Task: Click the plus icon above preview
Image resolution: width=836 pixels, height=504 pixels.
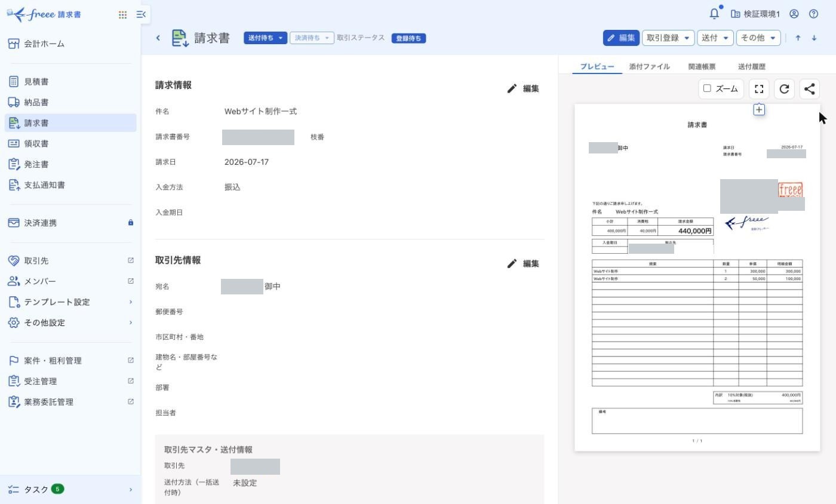Action: (x=759, y=109)
